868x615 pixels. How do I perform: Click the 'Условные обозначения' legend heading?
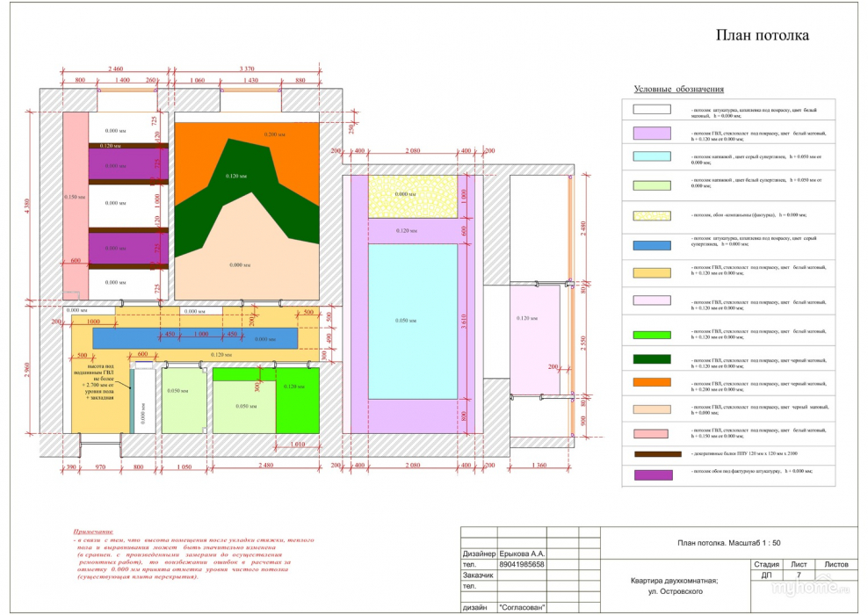[x=678, y=90]
